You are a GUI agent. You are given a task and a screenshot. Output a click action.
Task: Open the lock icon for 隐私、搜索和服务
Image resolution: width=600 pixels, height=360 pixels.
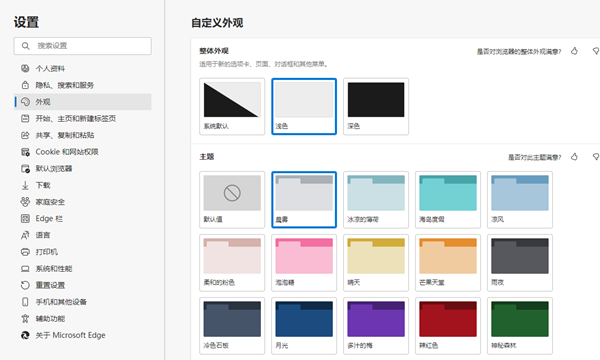point(25,85)
